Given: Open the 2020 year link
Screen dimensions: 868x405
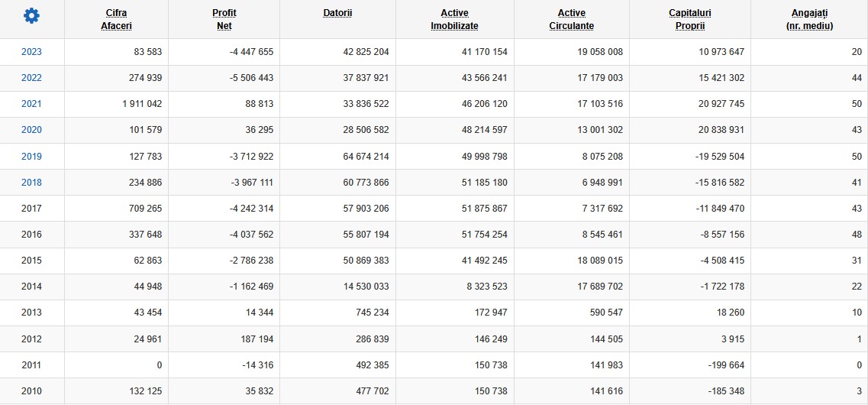Looking at the screenshot, I should 31,130.
